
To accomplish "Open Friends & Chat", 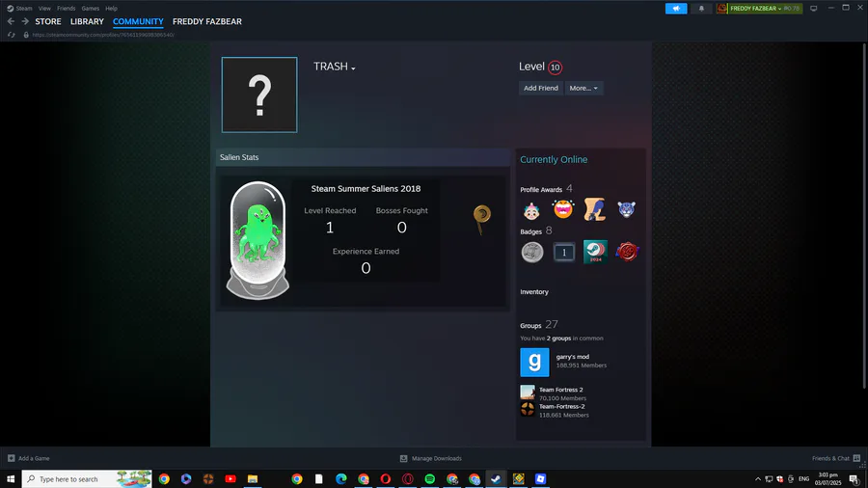I will click(836, 458).
